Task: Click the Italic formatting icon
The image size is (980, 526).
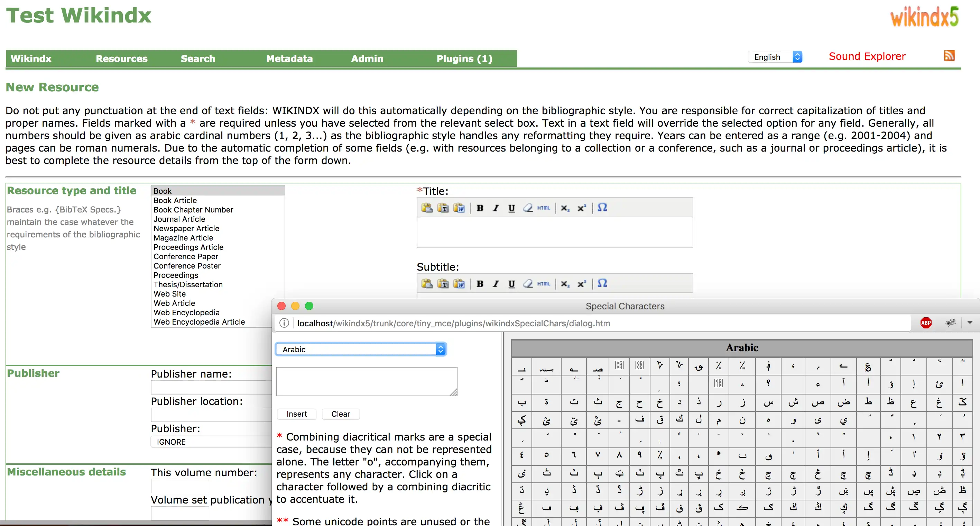Action: coord(495,208)
